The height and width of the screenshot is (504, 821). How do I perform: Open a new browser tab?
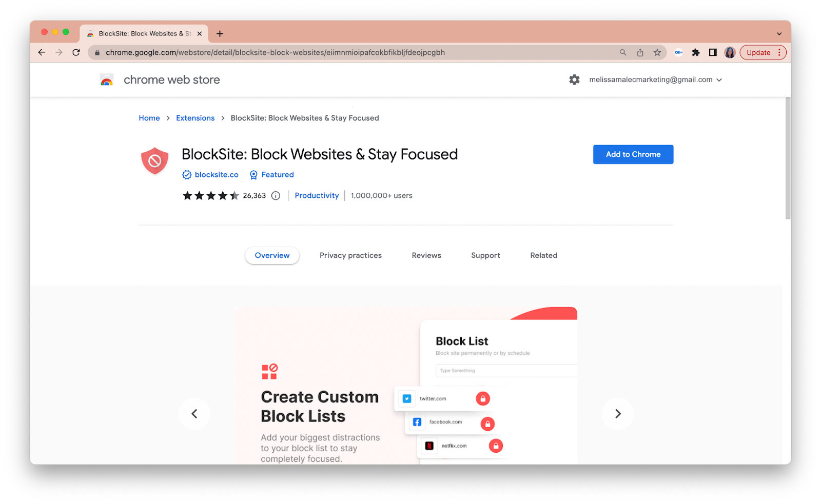point(220,34)
